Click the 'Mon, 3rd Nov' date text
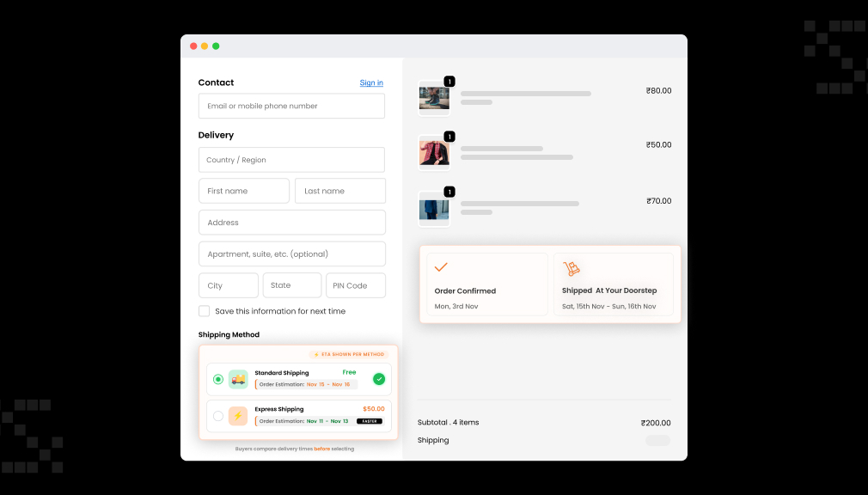 [x=456, y=306]
